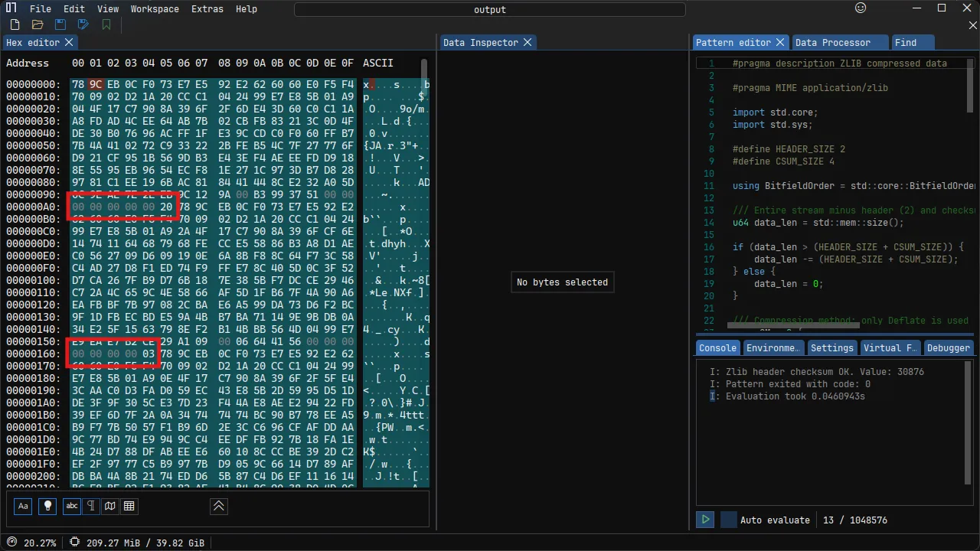Toggle the lightbulb highlight button

point(48,506)
